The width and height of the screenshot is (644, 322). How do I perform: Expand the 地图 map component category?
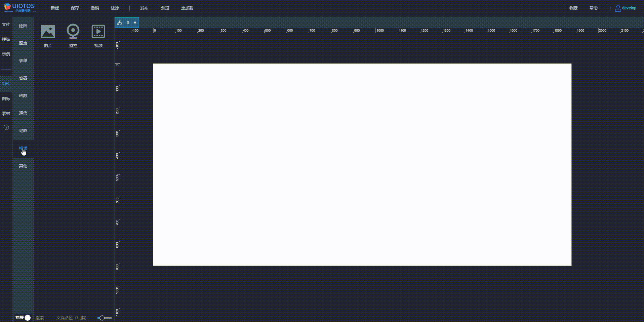click(23, 130)
